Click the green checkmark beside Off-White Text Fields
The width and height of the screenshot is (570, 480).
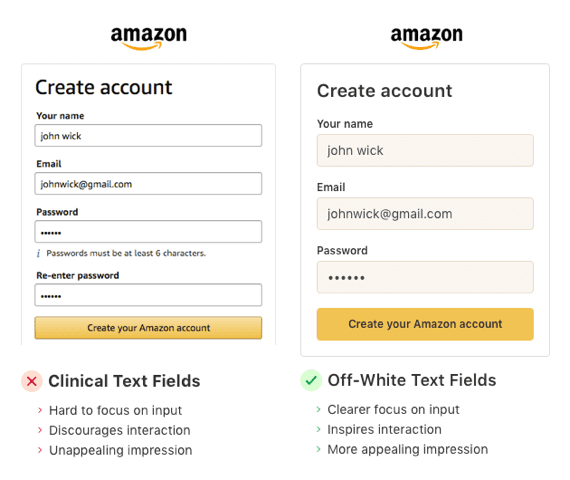point(311,380)
